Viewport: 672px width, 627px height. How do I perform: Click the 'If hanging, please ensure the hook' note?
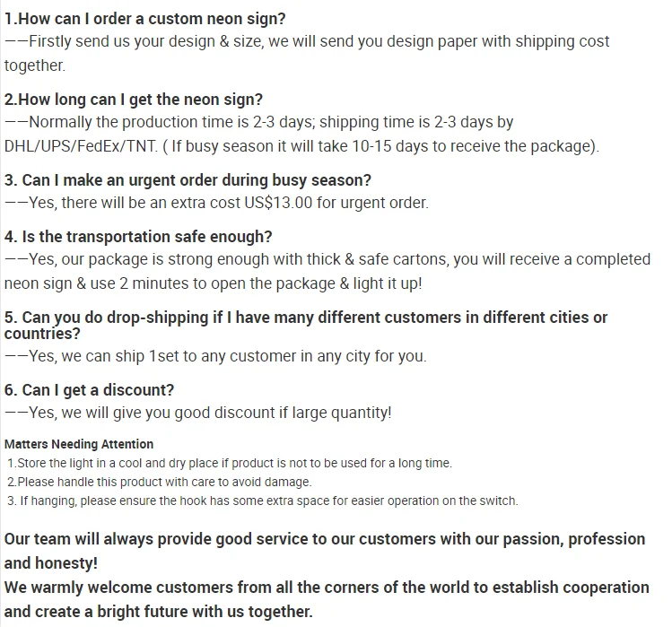coord(263,501)
